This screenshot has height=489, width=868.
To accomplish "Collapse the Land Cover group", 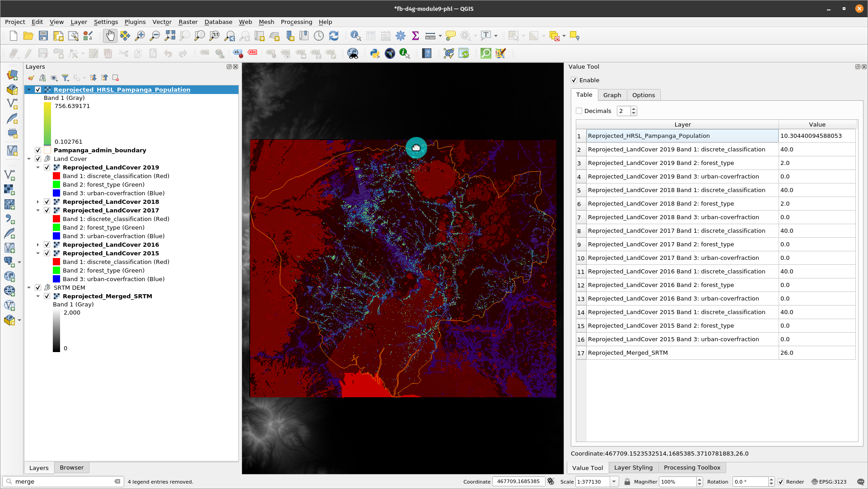I will [x=29, y=159].
